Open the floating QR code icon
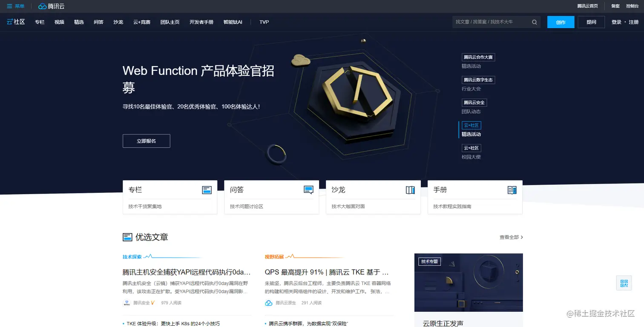 pos(624,283)
